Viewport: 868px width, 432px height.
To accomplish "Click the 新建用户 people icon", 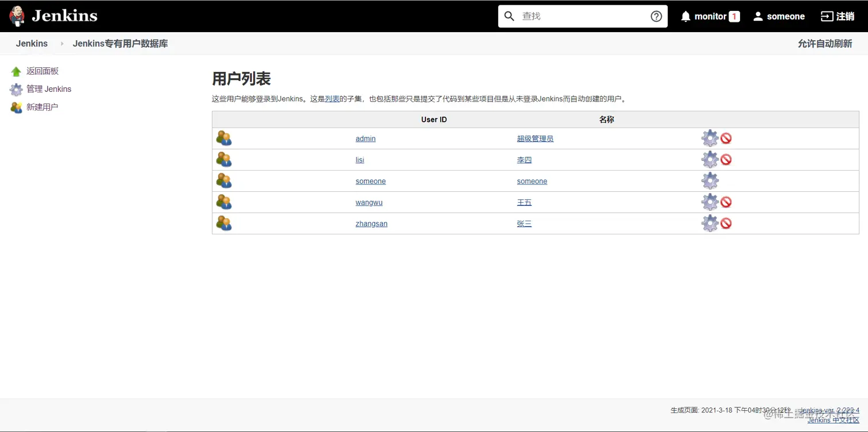I will click(x=16, y=107).
